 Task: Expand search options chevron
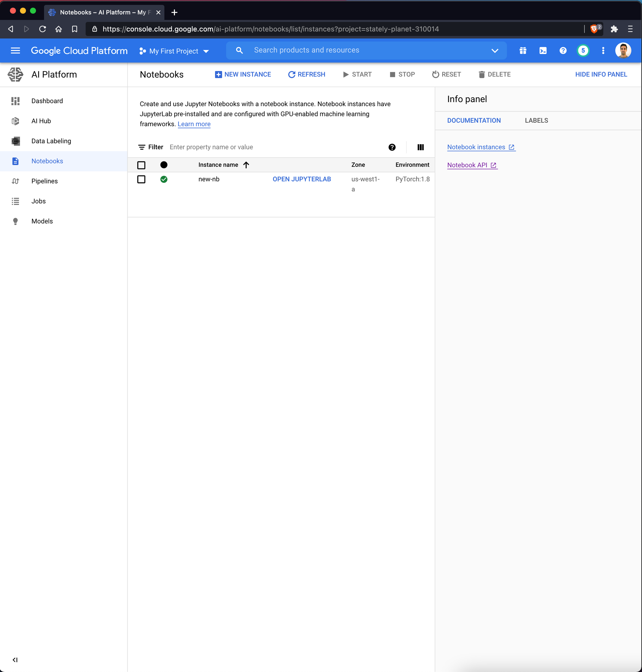495,51
